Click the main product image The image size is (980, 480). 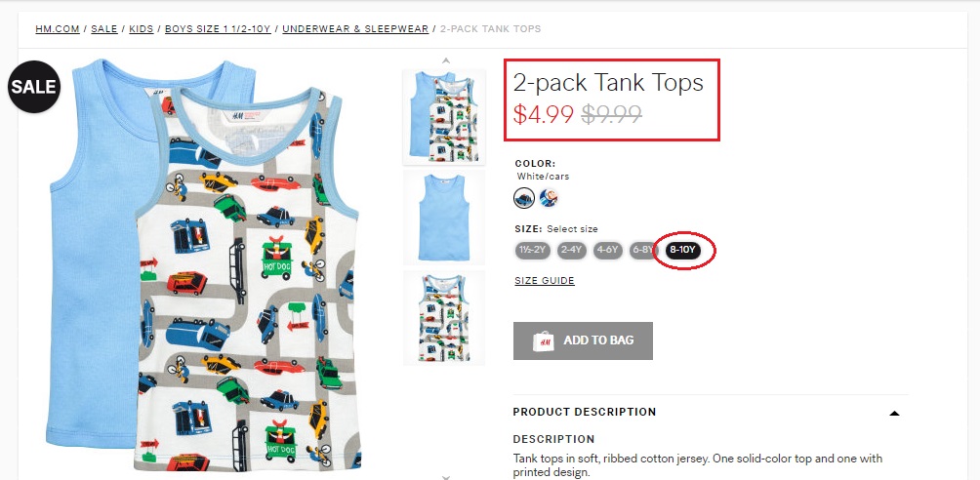click(x=205, y=263)
